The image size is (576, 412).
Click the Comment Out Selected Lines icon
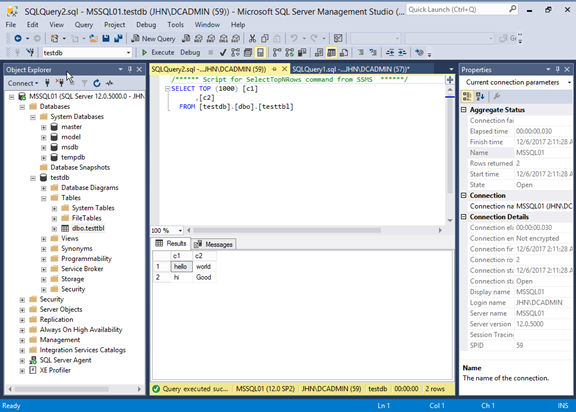pyautogui.click(x=361, y=53)
